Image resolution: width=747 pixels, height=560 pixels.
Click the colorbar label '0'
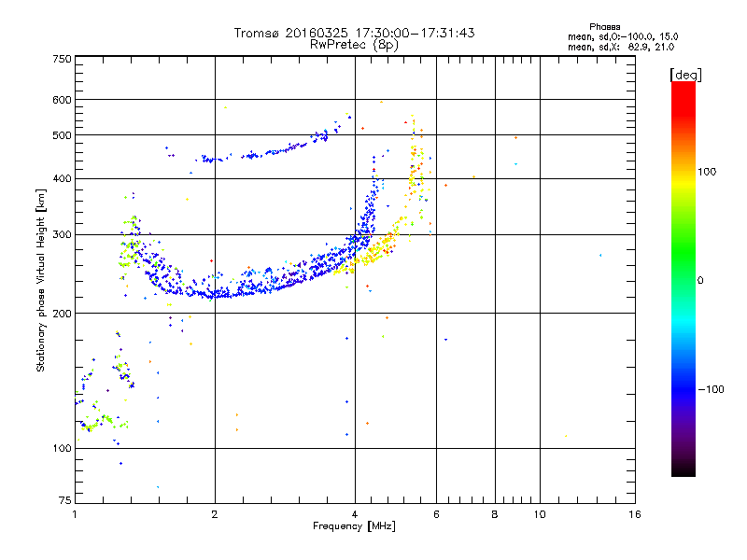click(x=700, y=281)
